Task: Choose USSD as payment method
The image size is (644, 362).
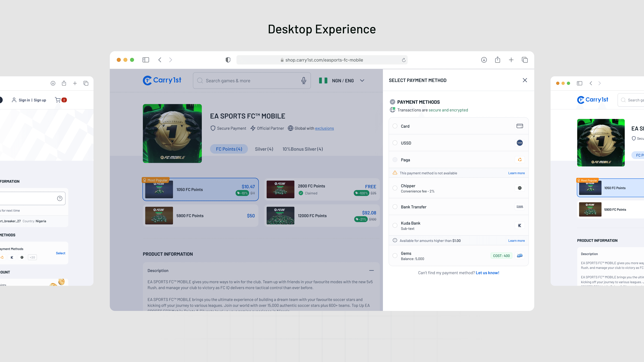Action: (x=395, y=143)
